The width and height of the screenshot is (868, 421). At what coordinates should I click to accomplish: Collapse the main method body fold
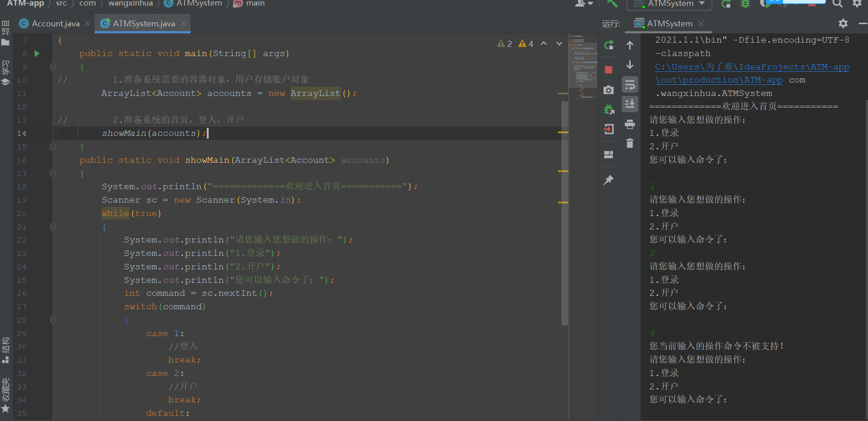[x=53, y=67]
